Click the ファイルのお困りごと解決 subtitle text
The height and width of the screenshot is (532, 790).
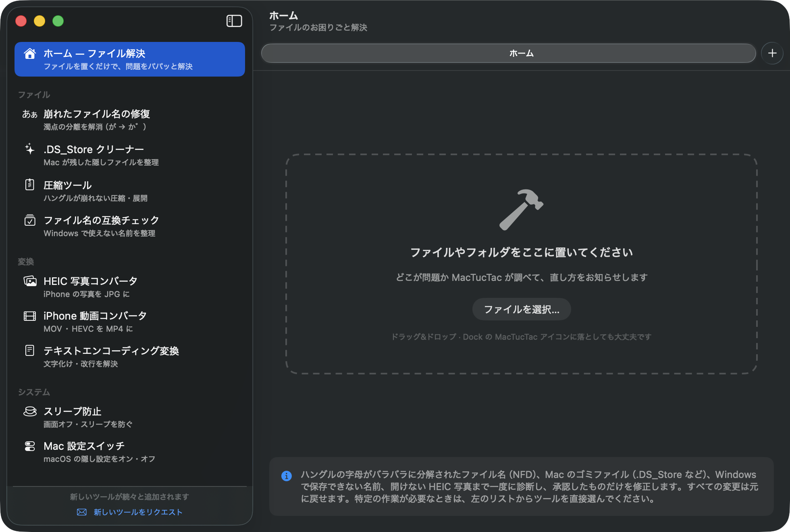(x=318, y=27)
